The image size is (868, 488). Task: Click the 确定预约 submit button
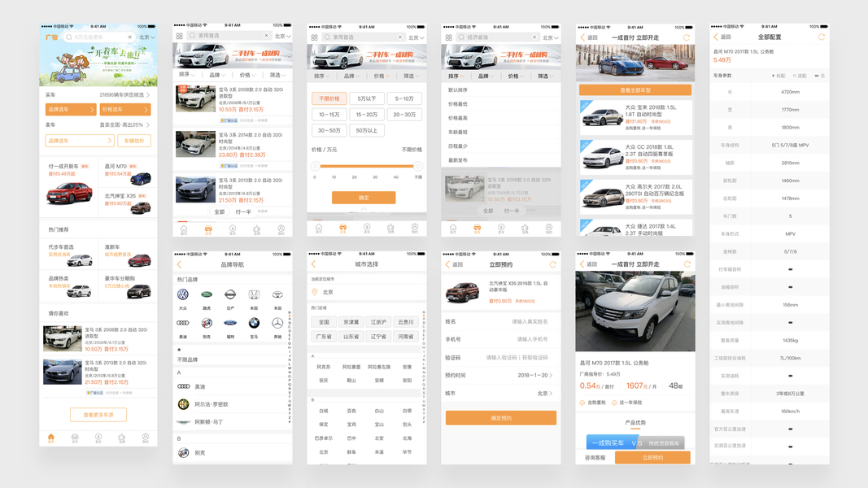501,418
